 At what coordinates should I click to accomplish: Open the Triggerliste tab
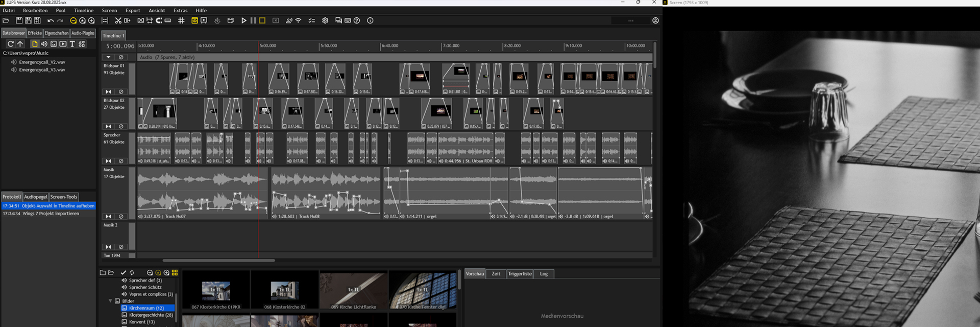click(x=520, y=274)
